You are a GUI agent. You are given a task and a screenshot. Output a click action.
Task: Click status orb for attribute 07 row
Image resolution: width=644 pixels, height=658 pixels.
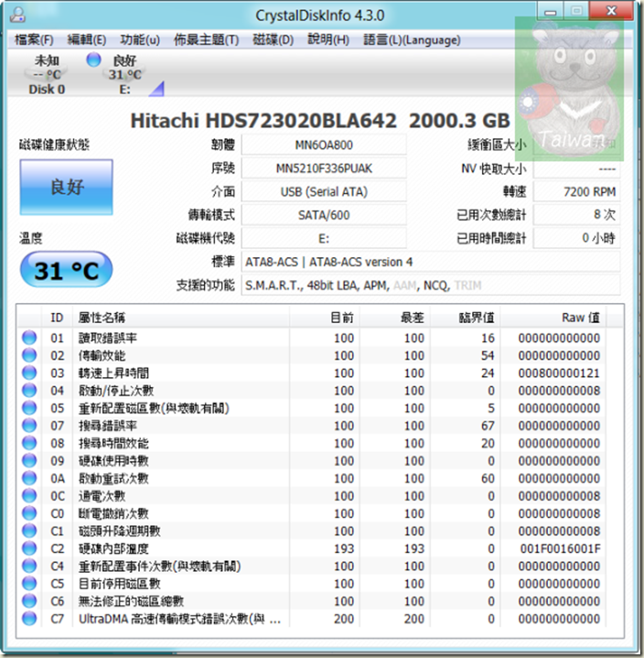(x=29, y=426)
